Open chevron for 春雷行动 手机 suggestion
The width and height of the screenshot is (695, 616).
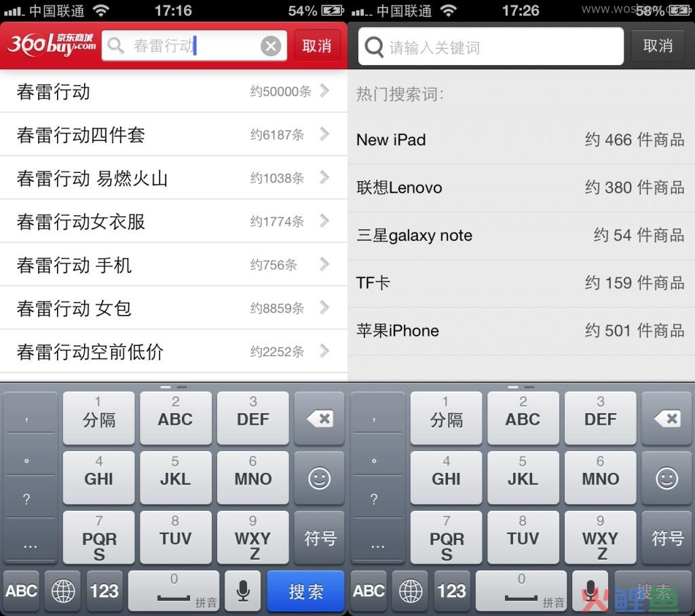324,264
